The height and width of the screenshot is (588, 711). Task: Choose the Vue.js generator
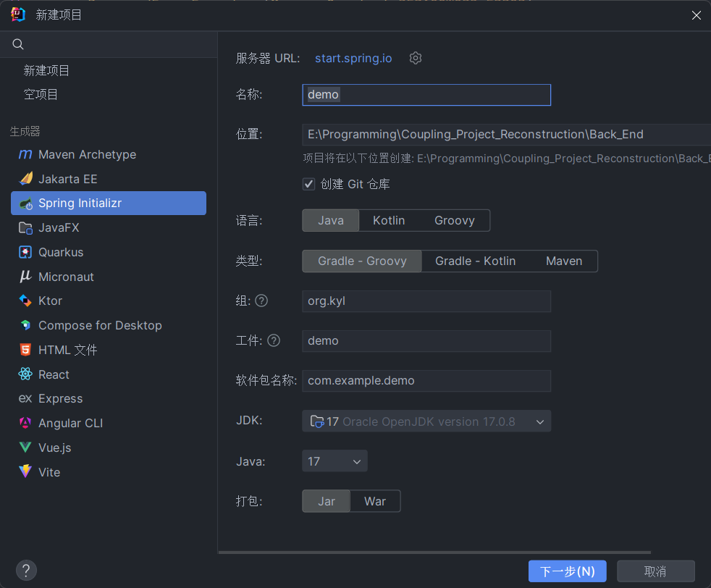coord(55,448)
